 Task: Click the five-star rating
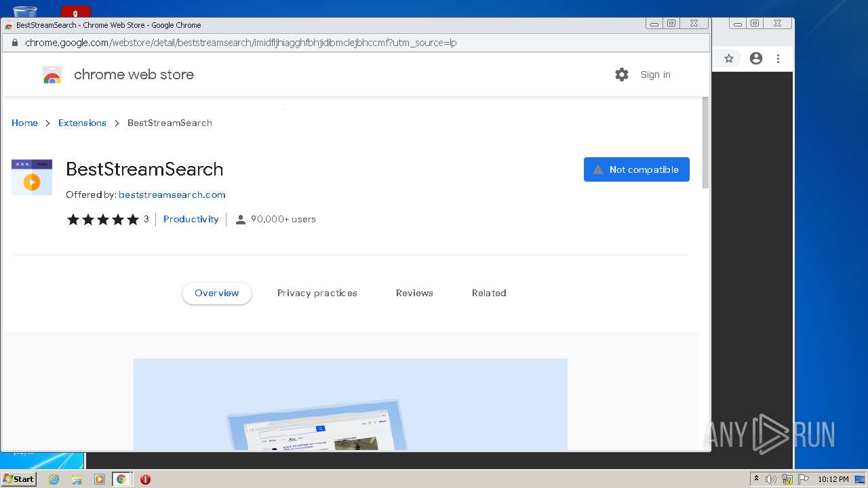[103, 219]
